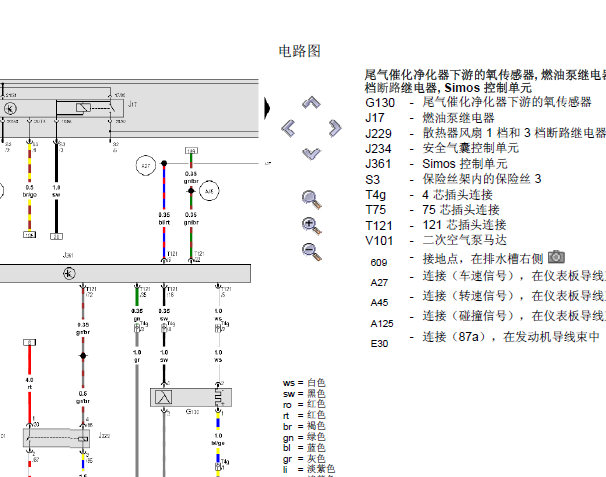This screenshot has height=477, width=606.
Task: Select the A27 connection code in legend
Action: (x=379, y=283)
